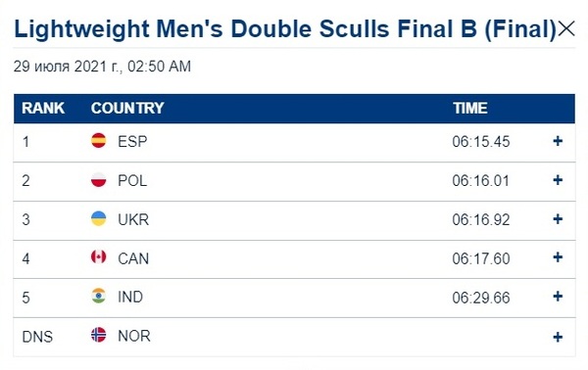Expand the NOR row details
This screenshot has height=370, width=588.
point(558,337)
